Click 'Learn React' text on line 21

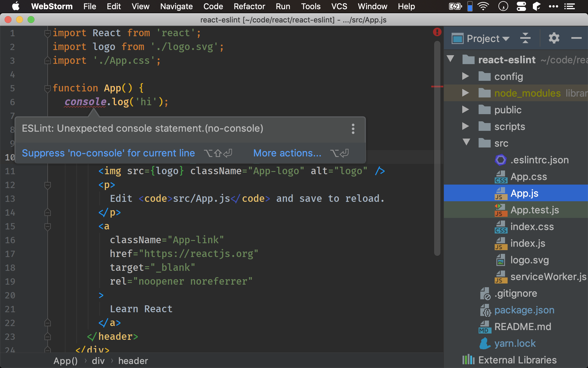click(x=141, y=309)
